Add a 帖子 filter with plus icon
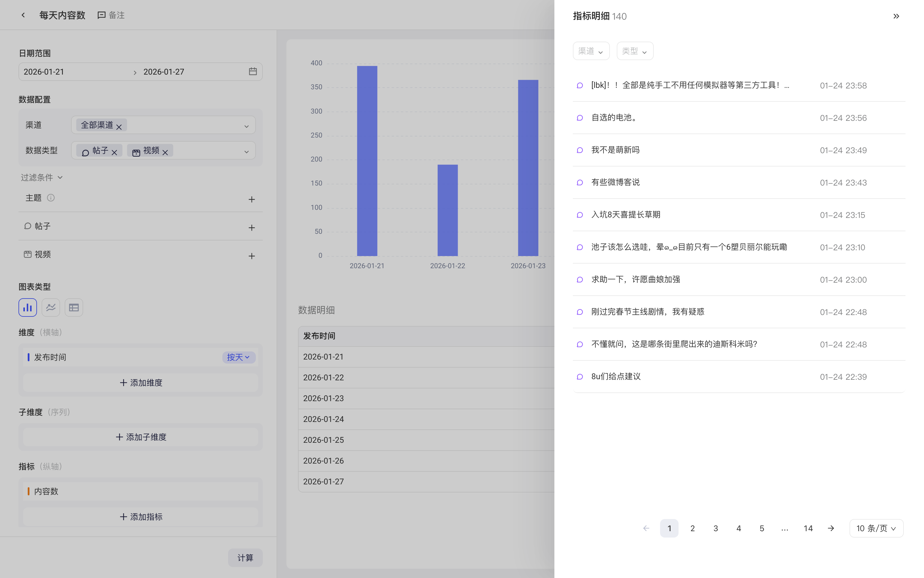This screenshot has width=924, height=578. click(252, 227)
